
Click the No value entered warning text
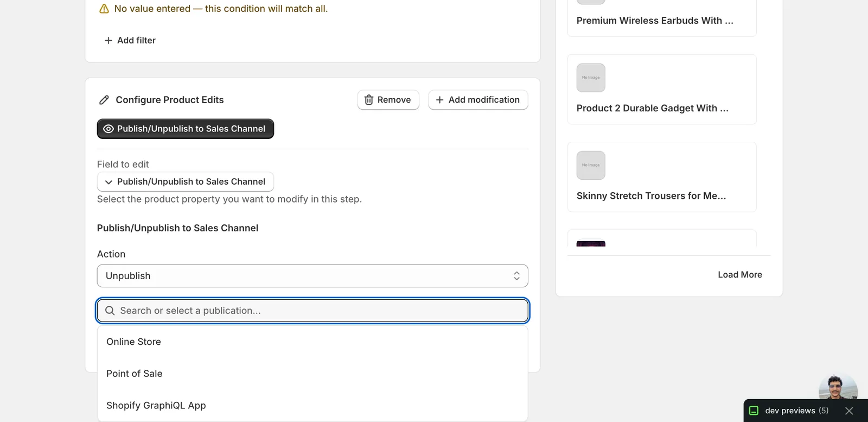tap(221, 9)
